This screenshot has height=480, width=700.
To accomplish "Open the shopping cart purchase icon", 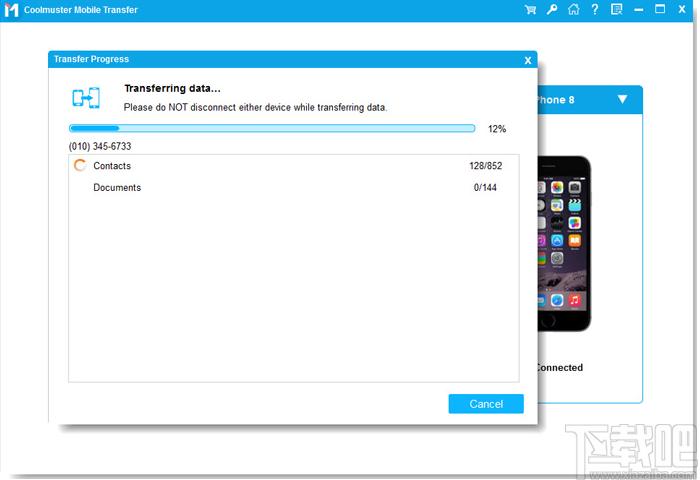I will (530, 9).
